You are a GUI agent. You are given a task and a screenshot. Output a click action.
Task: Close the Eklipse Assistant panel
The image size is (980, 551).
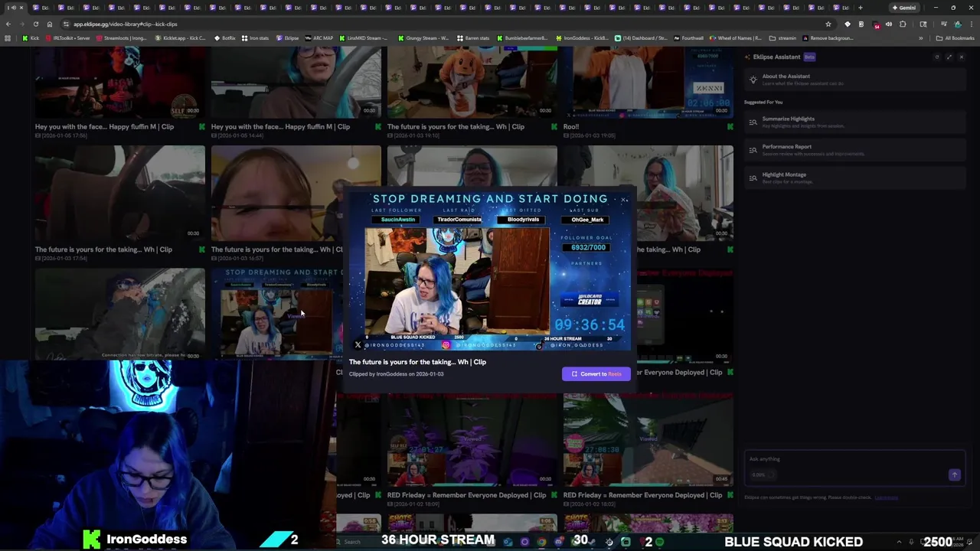(x=962, y=57)
